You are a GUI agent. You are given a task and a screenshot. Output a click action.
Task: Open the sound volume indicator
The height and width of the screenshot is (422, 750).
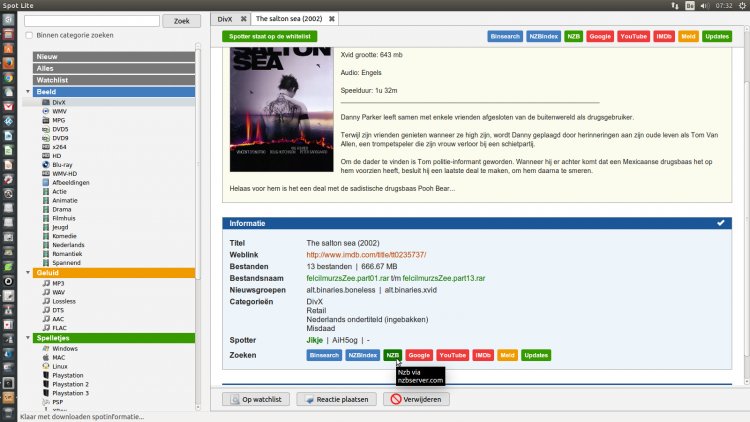point(705,5)
